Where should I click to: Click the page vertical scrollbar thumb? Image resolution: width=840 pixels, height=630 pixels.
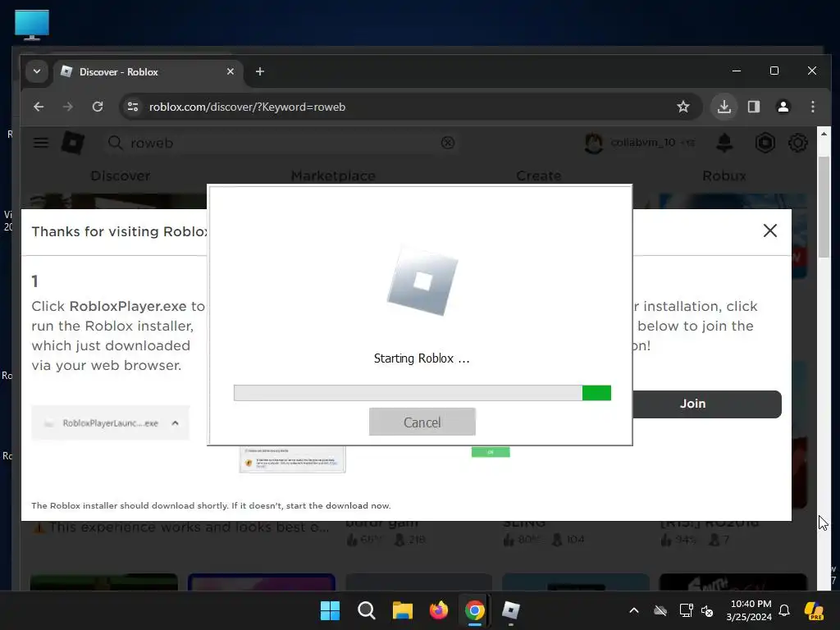pyautogui.click(x=824, y=206)
